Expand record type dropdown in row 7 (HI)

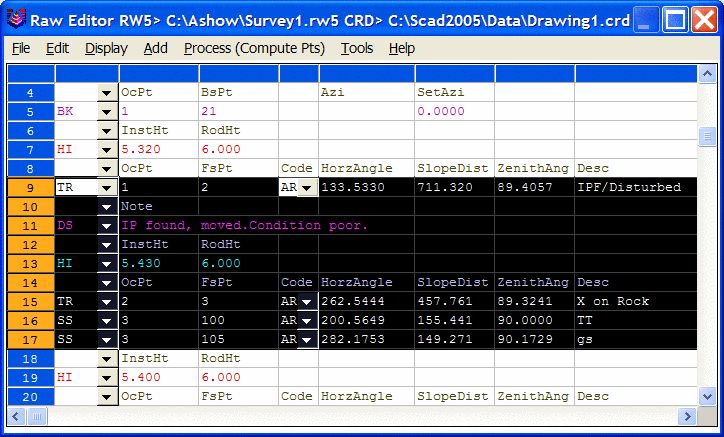pos(107,150)
